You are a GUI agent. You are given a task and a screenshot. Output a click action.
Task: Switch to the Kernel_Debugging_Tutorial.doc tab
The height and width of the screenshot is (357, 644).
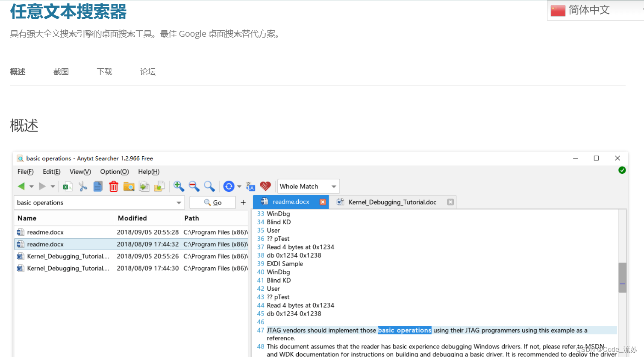click(x=392, y=202)
